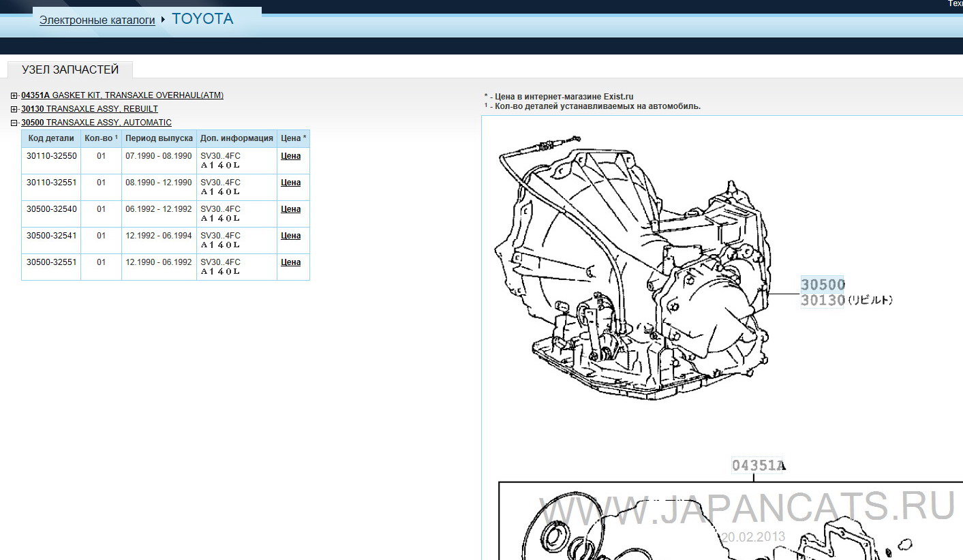
Task: View price for part 30110-32551
Action: (x=290, y=183)
